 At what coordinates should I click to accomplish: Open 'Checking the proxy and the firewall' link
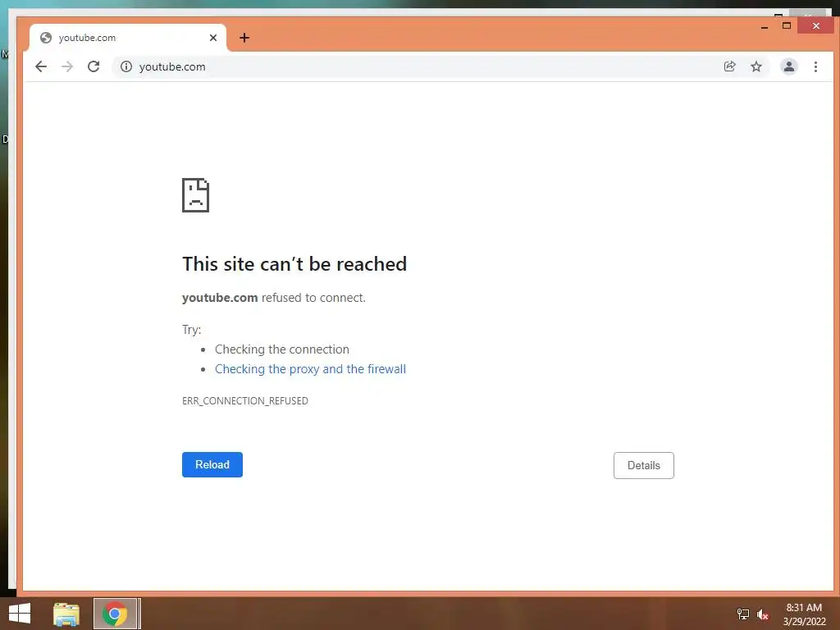pyautogui.click(x=310, y=369)
